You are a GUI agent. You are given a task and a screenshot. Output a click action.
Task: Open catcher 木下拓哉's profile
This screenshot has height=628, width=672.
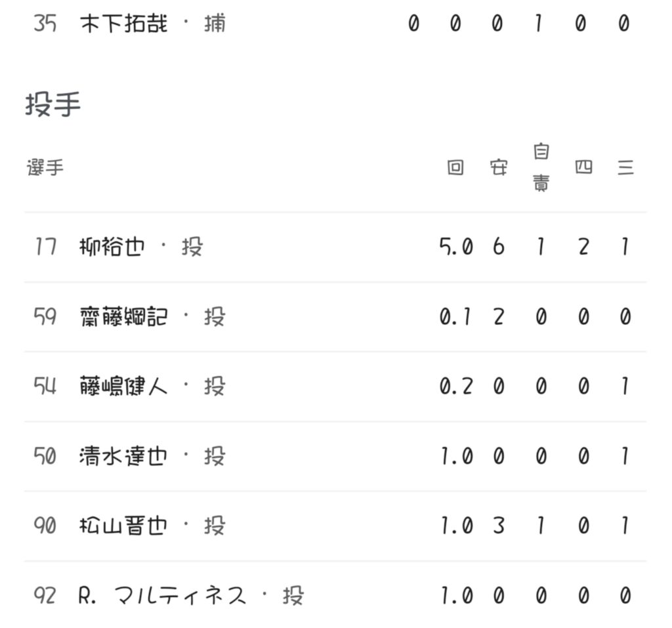(x=123, y=24)
